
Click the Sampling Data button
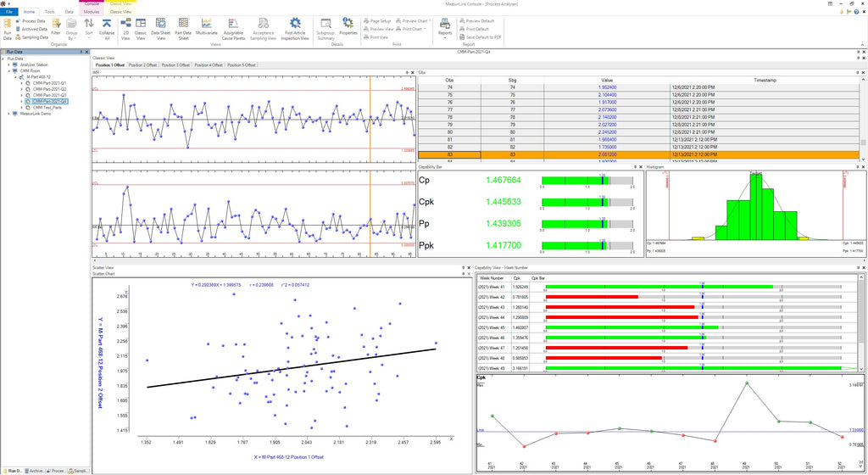click(32, 37)
